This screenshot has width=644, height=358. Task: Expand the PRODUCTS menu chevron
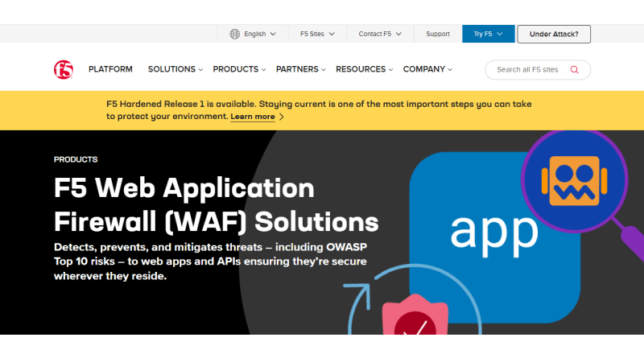coord(263,70)
